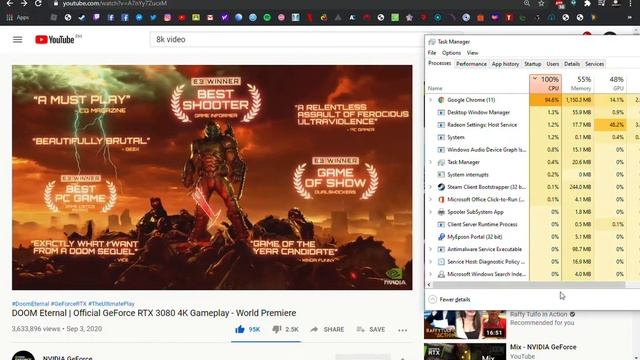Open Task Manager File menu
The width and height of the screenshot is (640, 360).
pyautogui.click(x=432, y=53)
